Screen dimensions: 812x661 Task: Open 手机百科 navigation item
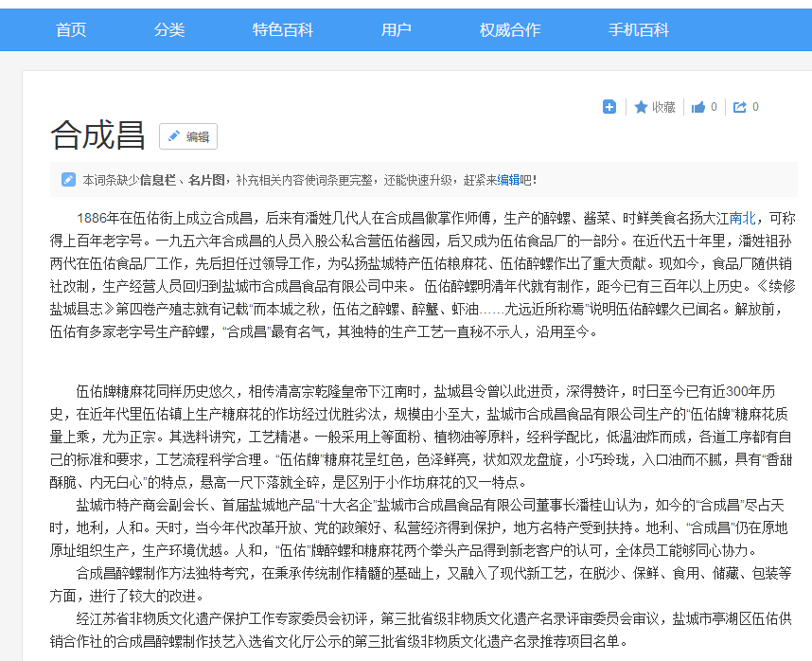tap(639, 30)
